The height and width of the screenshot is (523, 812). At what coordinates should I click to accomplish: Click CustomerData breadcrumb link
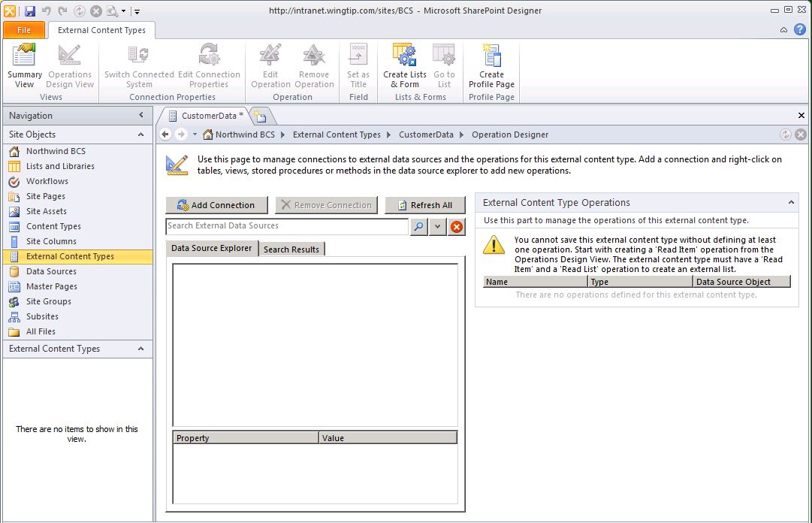(x=426, y=135)
